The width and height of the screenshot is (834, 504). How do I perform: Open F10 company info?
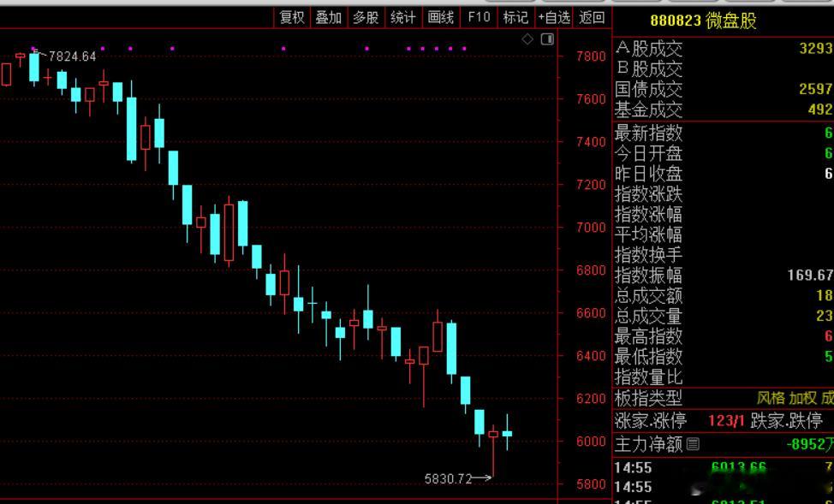point(479,18)
